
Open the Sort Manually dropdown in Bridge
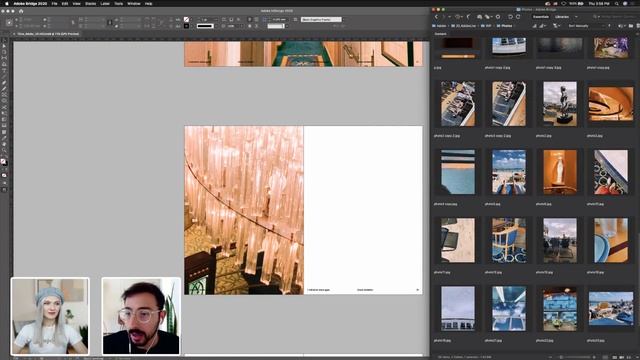pyautogui.click(x=583, y=26)
